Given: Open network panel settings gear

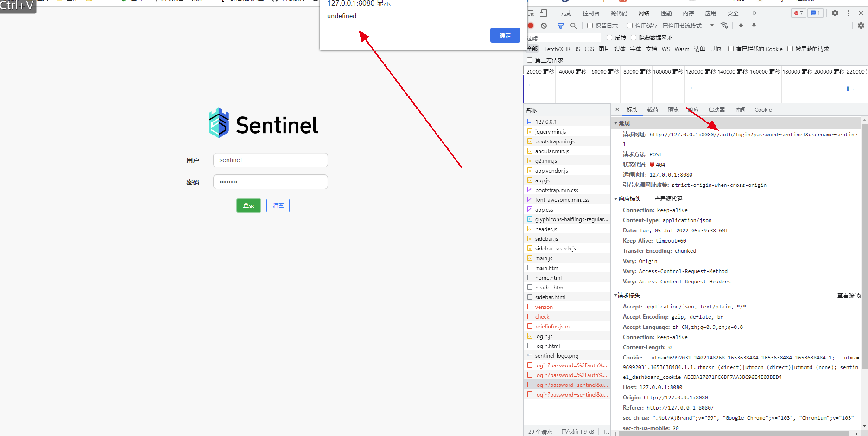Looking at the screenshot, I should point(861,26).
